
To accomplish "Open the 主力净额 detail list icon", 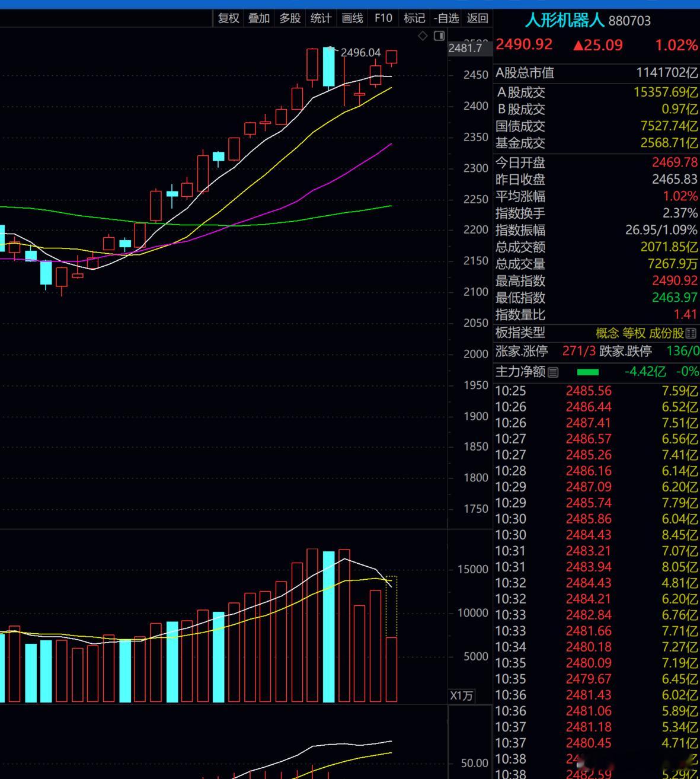I will 553,372.
